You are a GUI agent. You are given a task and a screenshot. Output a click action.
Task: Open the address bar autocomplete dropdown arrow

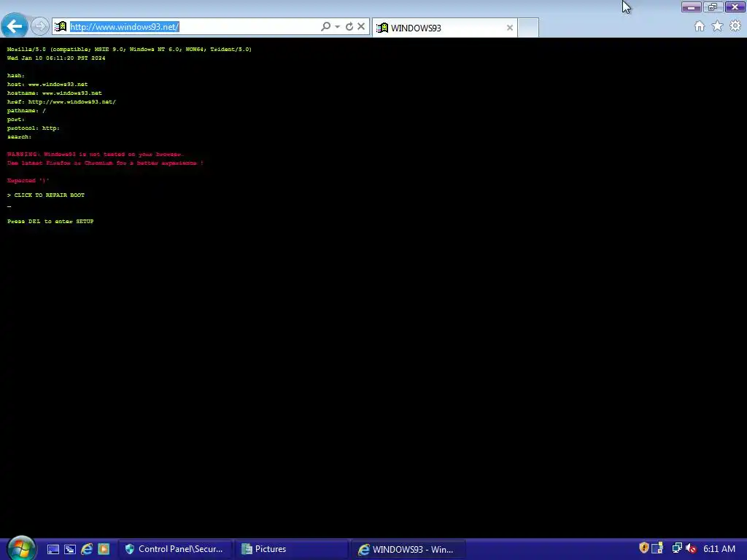coord(337,27)
